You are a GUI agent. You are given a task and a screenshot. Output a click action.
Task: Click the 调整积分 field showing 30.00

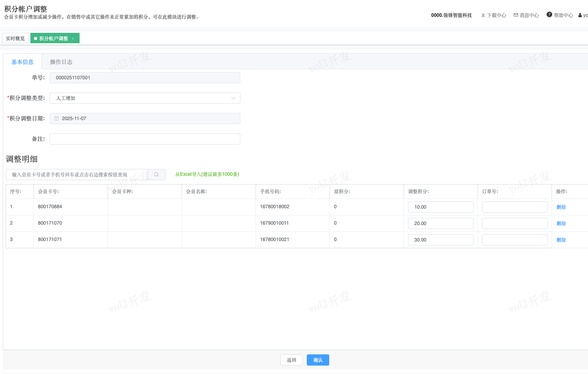point(441,240)
